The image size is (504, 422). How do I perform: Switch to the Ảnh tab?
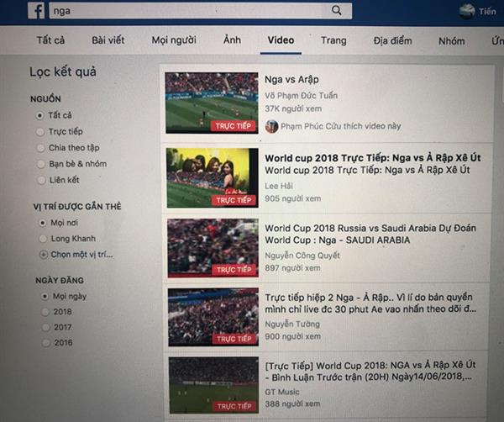(232, 40)
